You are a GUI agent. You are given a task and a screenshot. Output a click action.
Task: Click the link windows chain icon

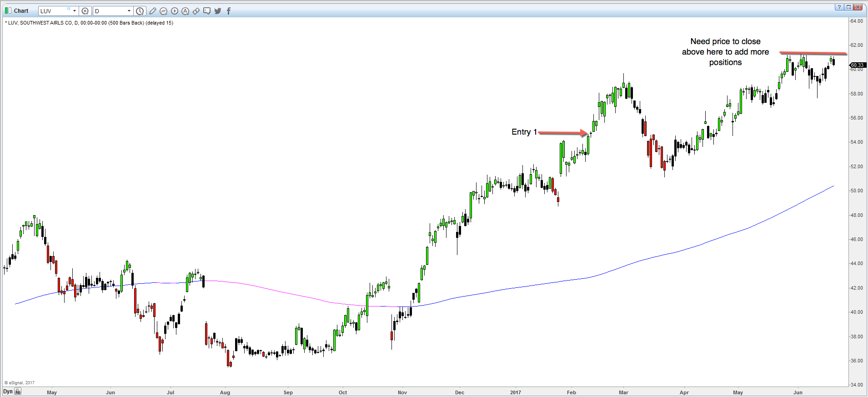pos(196,11)
